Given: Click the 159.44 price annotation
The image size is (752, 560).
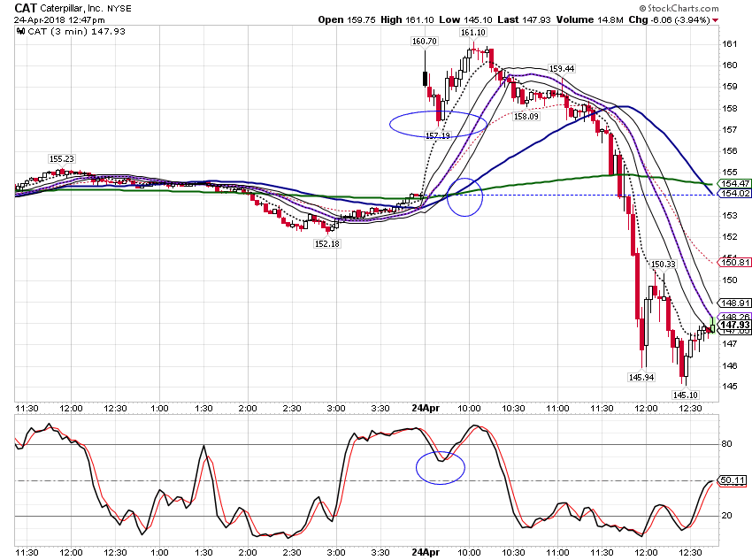Looking at the screenshot, I should (562, 68).
